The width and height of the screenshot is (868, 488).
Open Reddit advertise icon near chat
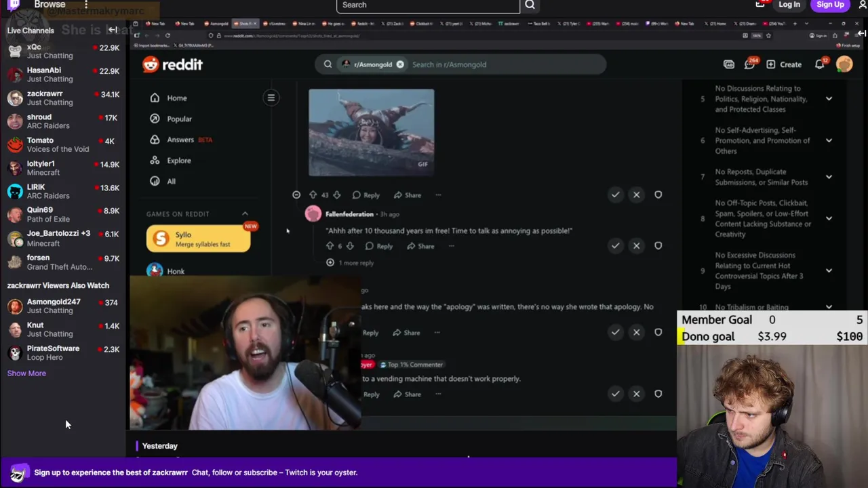coord(728,64)
